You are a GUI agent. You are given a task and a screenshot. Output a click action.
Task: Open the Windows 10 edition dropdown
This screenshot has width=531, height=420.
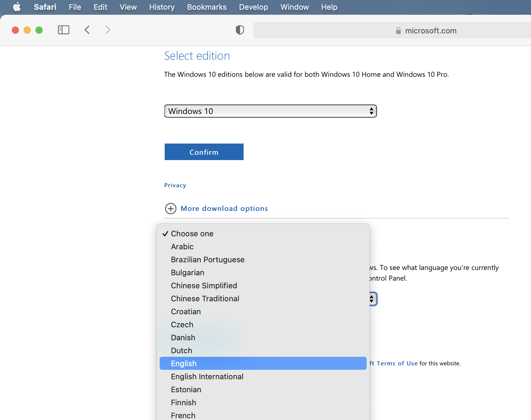point(271,111)
